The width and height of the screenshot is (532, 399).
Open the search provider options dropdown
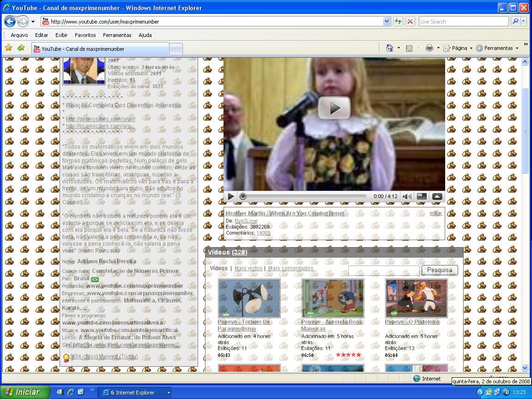pyautogui.click(x=524, y=22)
